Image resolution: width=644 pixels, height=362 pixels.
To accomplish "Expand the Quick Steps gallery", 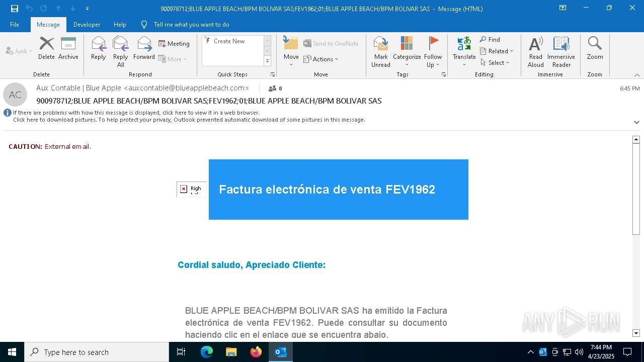I will pyautogui.click(x=267, y=61).
